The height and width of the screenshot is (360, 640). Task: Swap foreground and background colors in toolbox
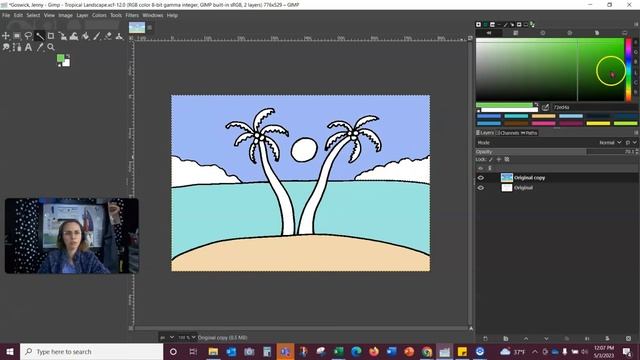68,56
